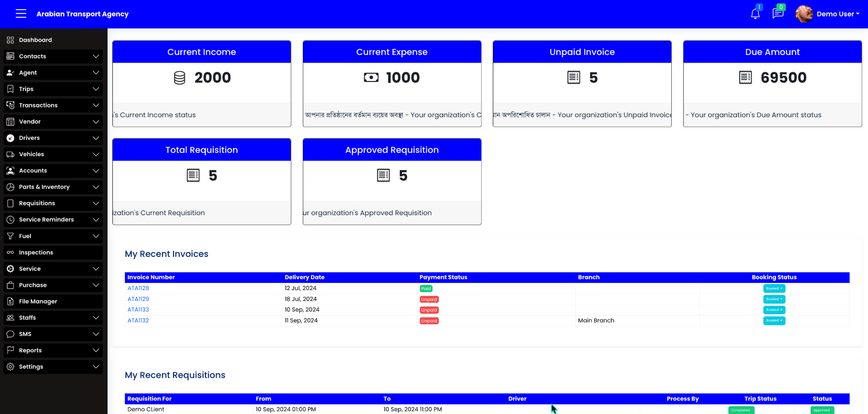Open Booked dropdown for invoice ATA1132
Image resolution: width=868 pixels, height=414 pixels.
coord(774,321)
